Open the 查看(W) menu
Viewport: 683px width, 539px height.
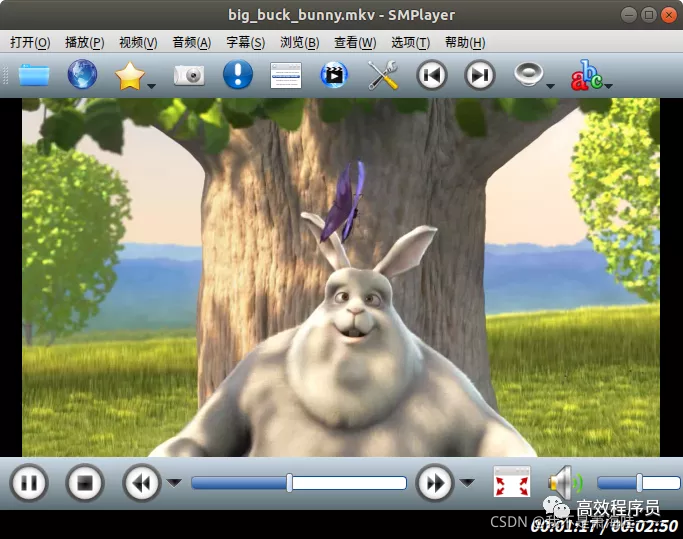(355, 43)
